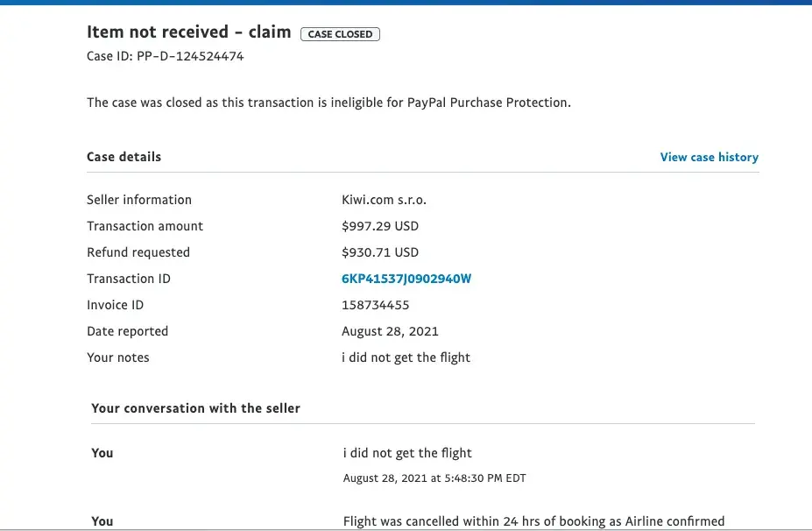This screenshot has width=812, height=531.
Task: Open the View case history link
Action: click(709, 158)
